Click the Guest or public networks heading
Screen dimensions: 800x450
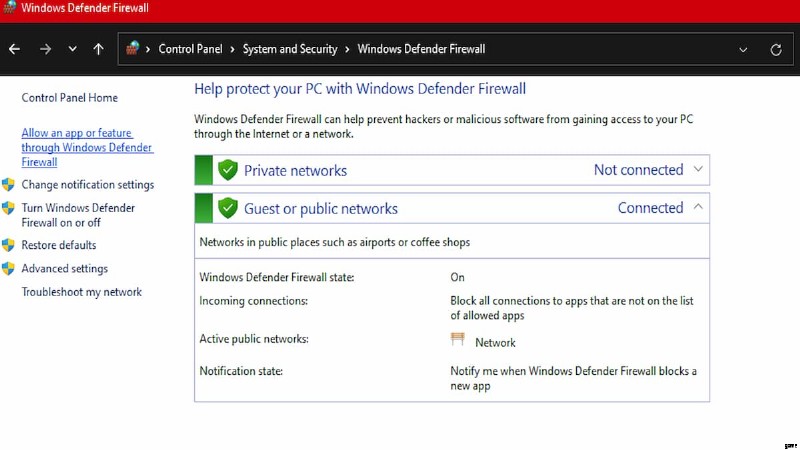click(321, 209)
